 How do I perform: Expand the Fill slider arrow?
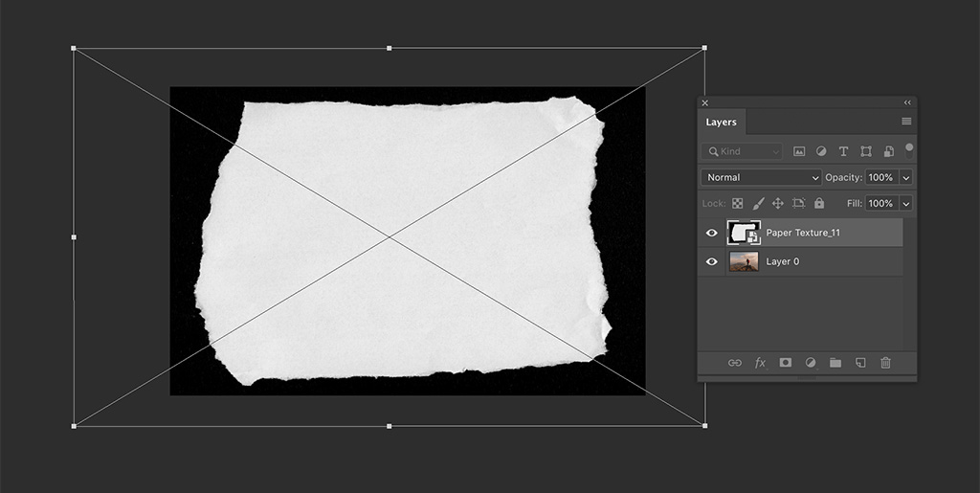pyautogui.click(x=906, y=203)
